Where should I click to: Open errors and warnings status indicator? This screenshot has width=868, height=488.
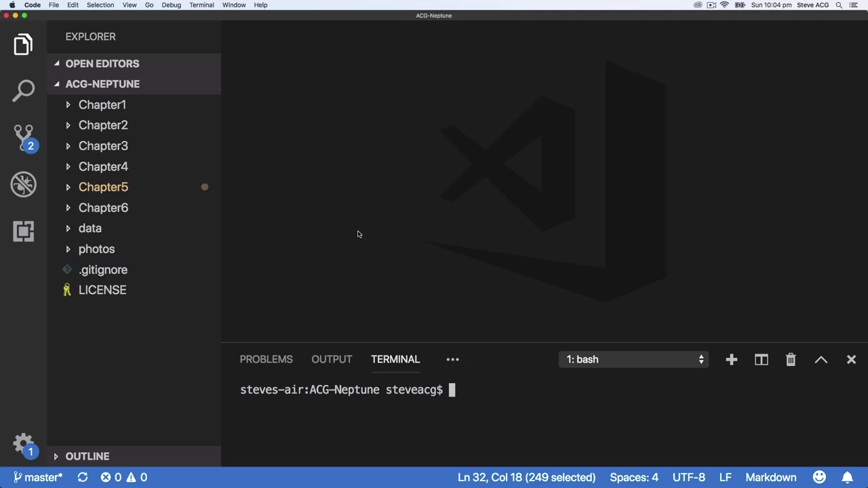[124, 477]
